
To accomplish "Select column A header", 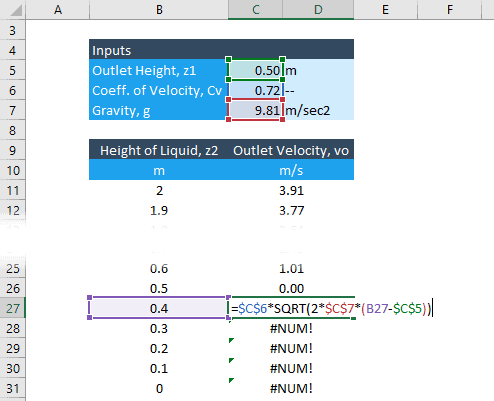I will pos(58,10).
